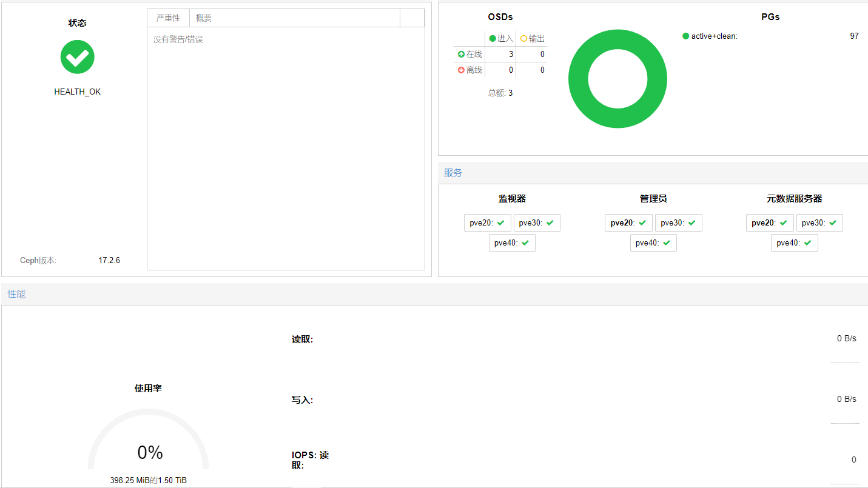Click the checkmark in monitor pve20 box

tap(501, 222)
